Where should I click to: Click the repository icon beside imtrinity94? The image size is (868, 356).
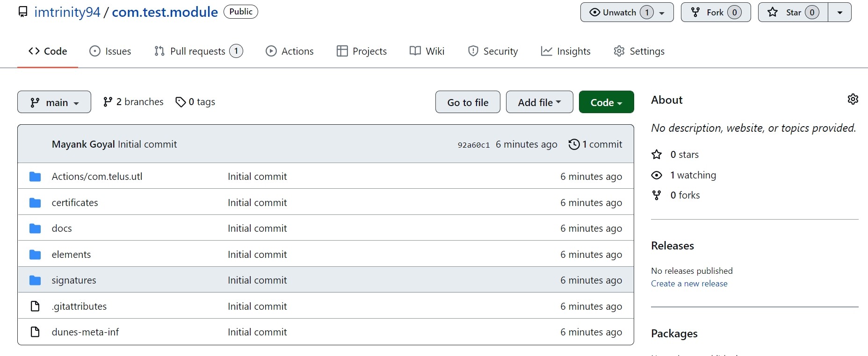[x=23, y=12]
